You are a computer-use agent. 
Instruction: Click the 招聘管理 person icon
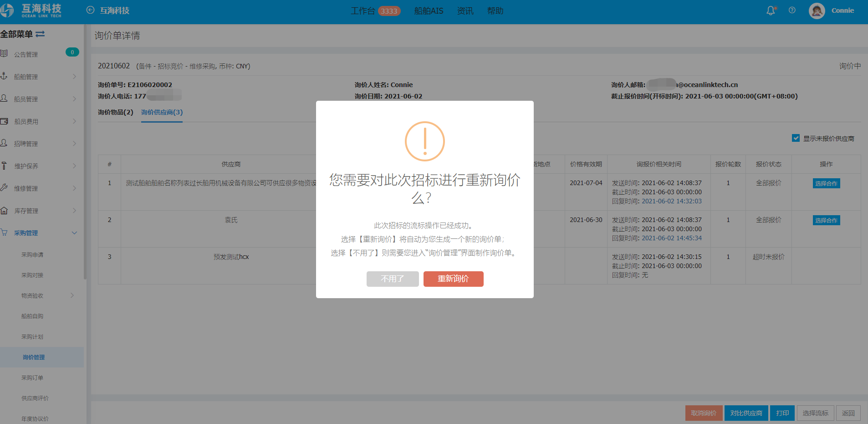pos(4,143)
